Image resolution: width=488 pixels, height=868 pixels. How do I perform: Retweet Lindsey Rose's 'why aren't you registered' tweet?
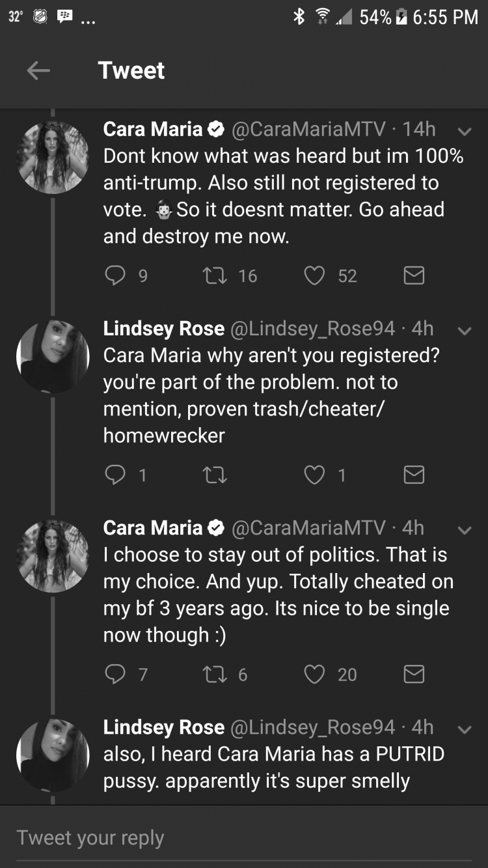[214, 475]
